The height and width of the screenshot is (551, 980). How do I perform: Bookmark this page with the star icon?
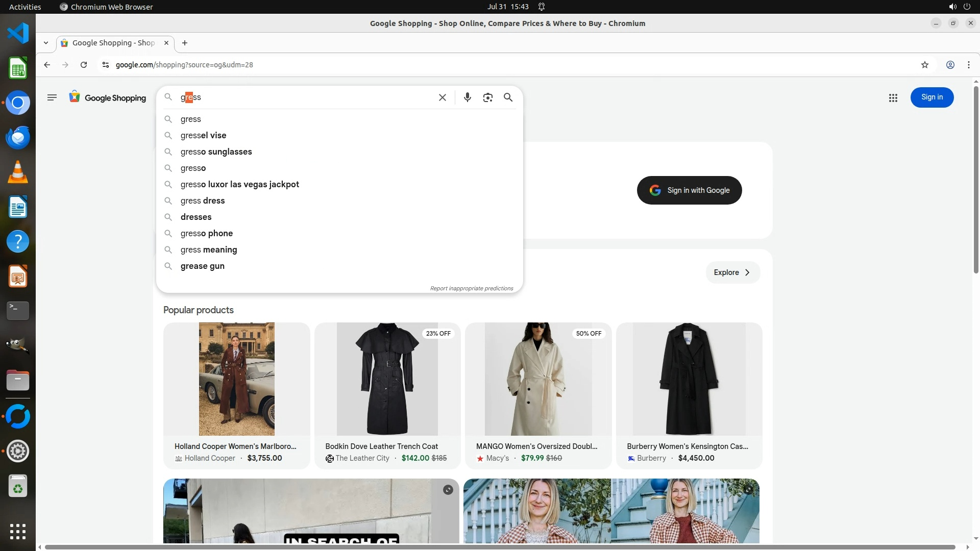pyautogui.click(x=924, y=65)
